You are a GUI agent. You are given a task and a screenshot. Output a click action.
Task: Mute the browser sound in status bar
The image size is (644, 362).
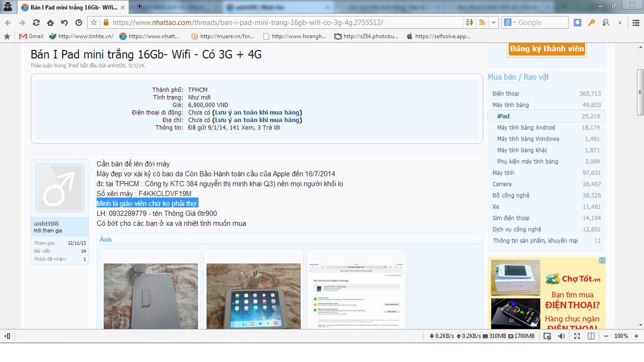(x=561, y=336)
